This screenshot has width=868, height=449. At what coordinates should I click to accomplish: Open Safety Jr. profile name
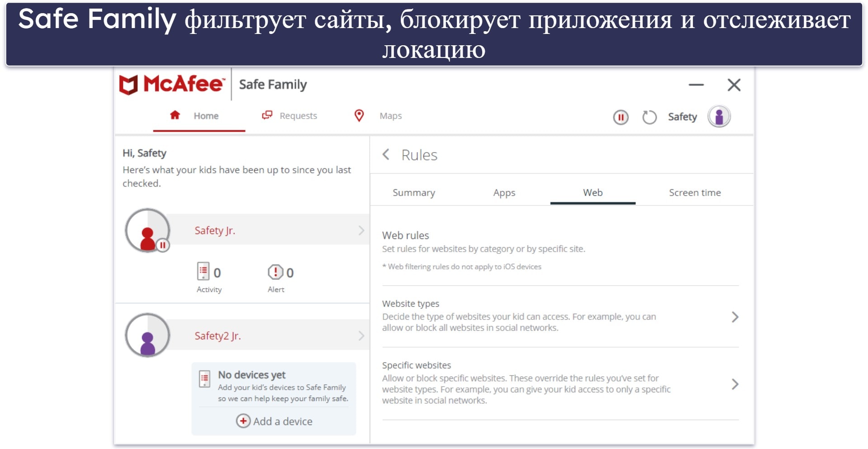coord(215,230)
